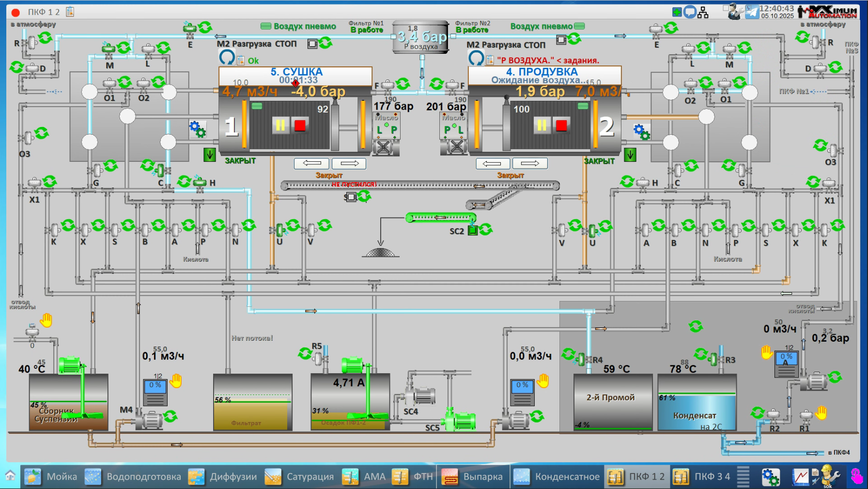Screen dimensions: 868x489
Task: Toggle manual hand mode beside pump M4 controller
Action: point(176,381)
